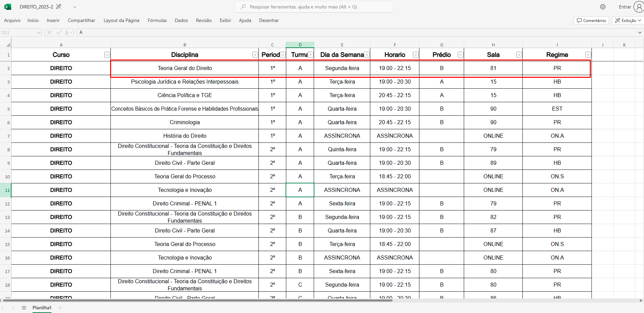Image resolution: width=644 pixels, height=313 pixels.
Task: Open the Curso column filter
Action: (107, 55)
